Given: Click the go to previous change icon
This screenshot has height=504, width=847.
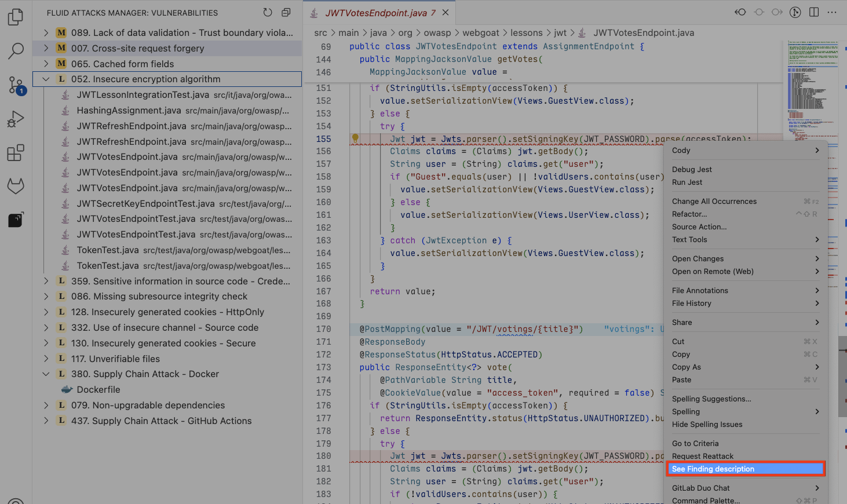Looking at the screenshot, I should point(740,12).
